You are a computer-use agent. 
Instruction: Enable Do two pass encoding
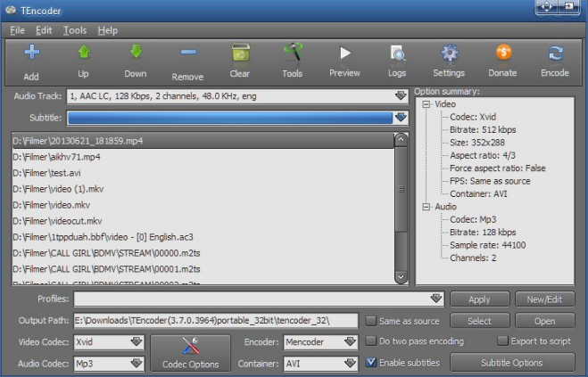click(x=372, y=341)
